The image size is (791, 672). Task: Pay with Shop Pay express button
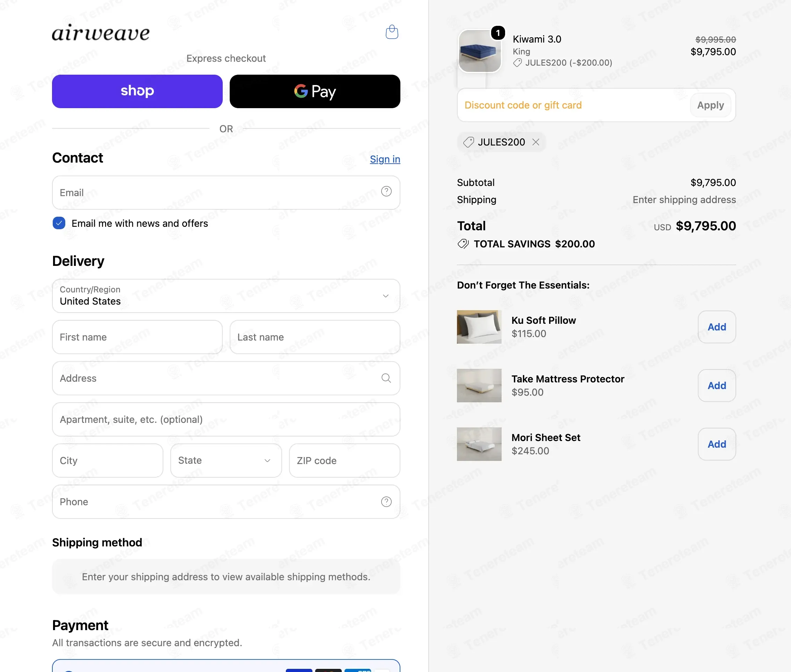coord(137,91)
